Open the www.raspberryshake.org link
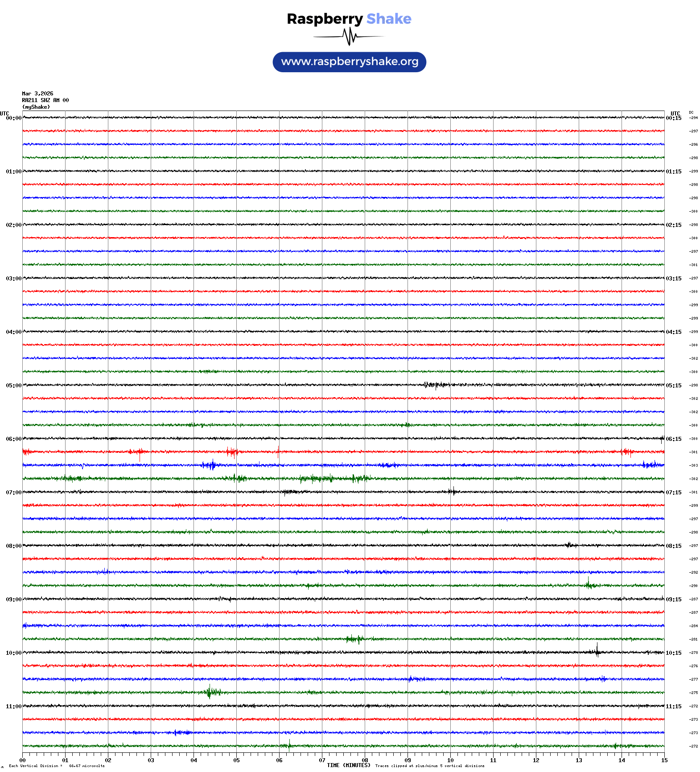The width and height of the screenshot is (700, 772). click(350, 62)
